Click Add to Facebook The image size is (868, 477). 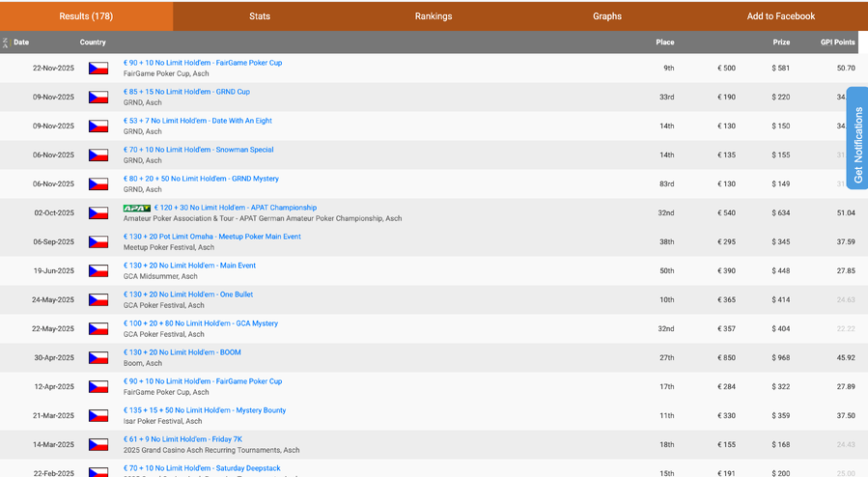[780, 16]
